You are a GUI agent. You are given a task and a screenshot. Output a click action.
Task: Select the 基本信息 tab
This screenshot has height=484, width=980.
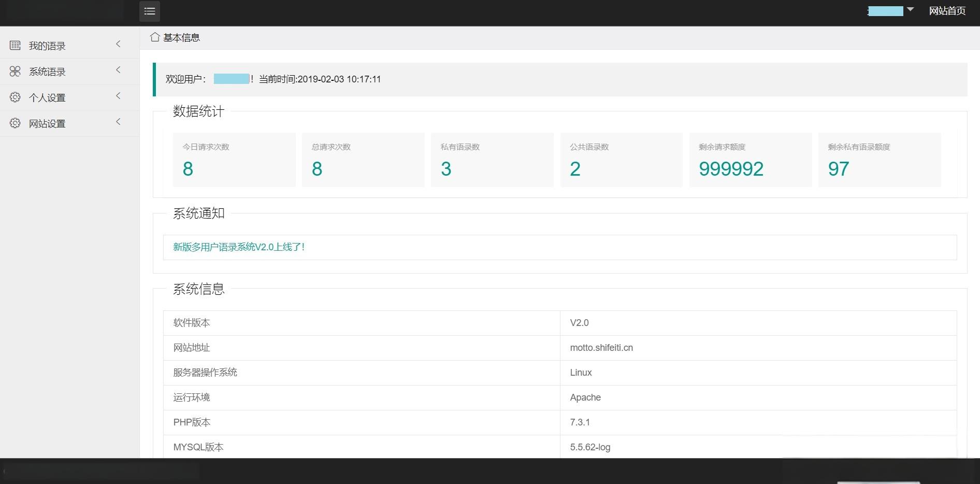tap(181, 37)
